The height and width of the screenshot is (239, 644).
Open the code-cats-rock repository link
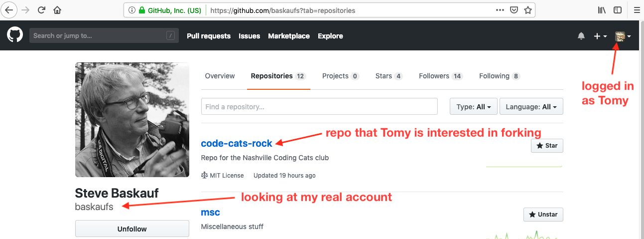click(x=237, y=143)
